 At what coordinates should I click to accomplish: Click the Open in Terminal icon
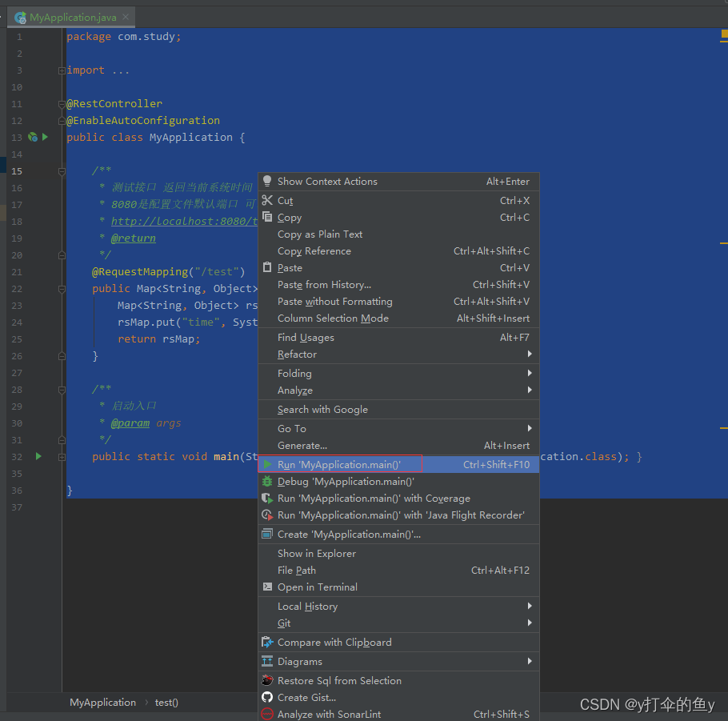coord(268,587)
